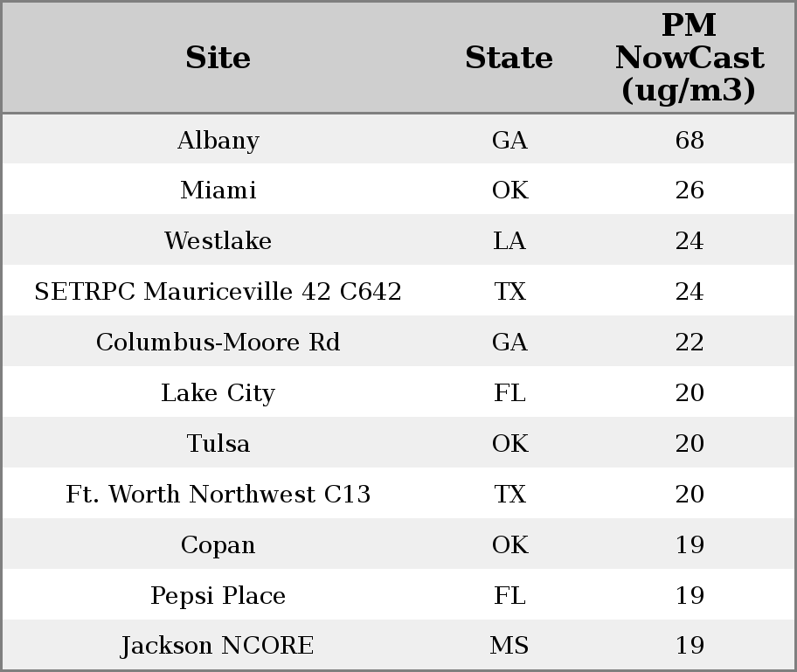This screenshot has height=672, width=797.
Task: Click the Site column header
Action: pyautogui.click(x=218, y=58)
